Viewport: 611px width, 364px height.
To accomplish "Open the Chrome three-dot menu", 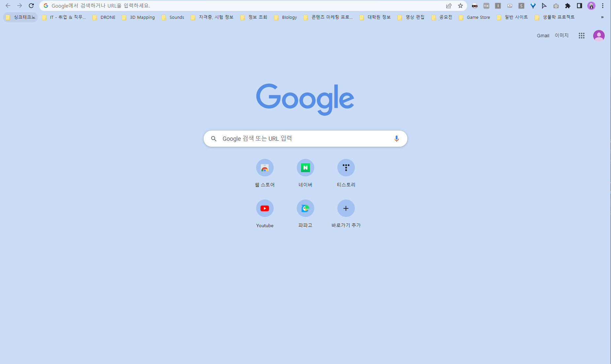I will click(603, 6).
